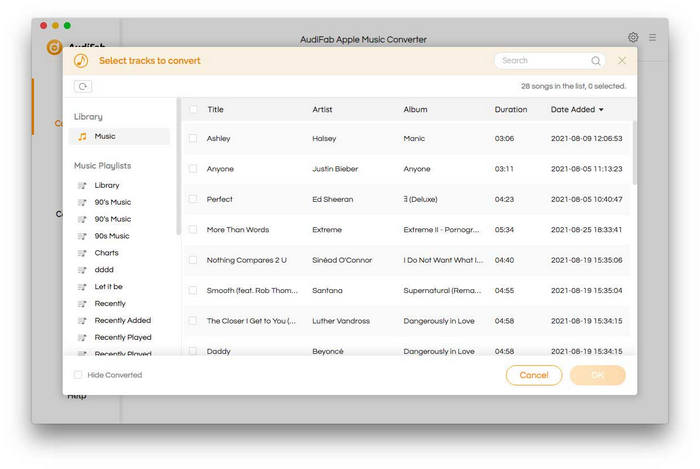Click the playlist icon next to Recently Added
The image size is (700, 469).
pos(82,320)
